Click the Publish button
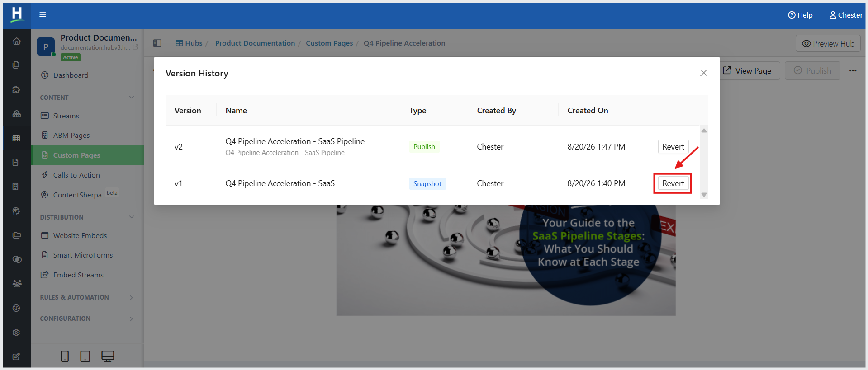The width and height of the screenshot is (868, 370). point(812,70)
